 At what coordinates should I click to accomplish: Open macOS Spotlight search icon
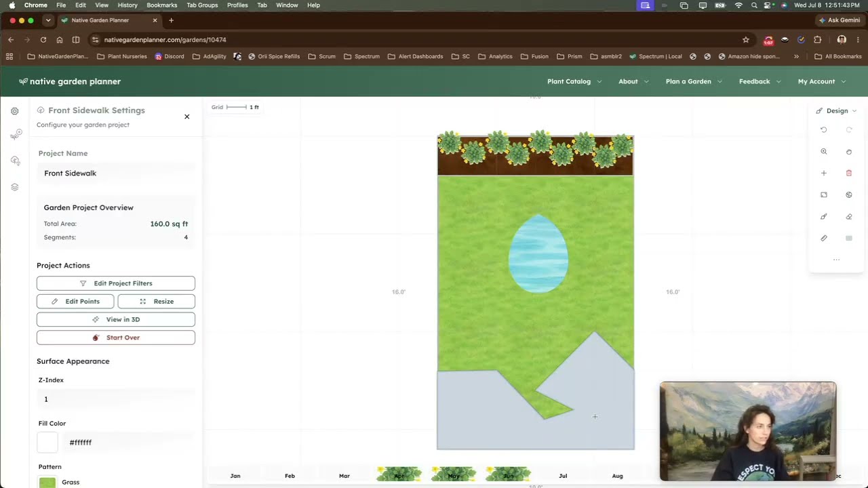coord(754,5)
